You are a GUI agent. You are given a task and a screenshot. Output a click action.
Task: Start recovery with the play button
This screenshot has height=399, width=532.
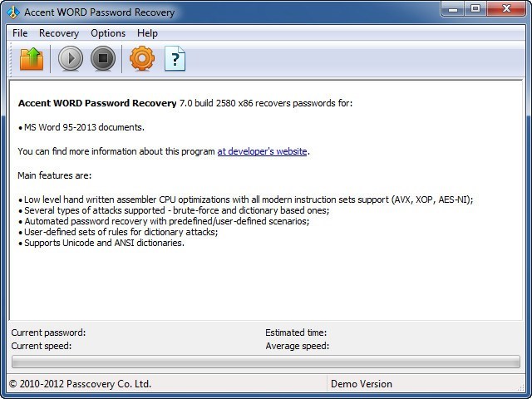71,59
